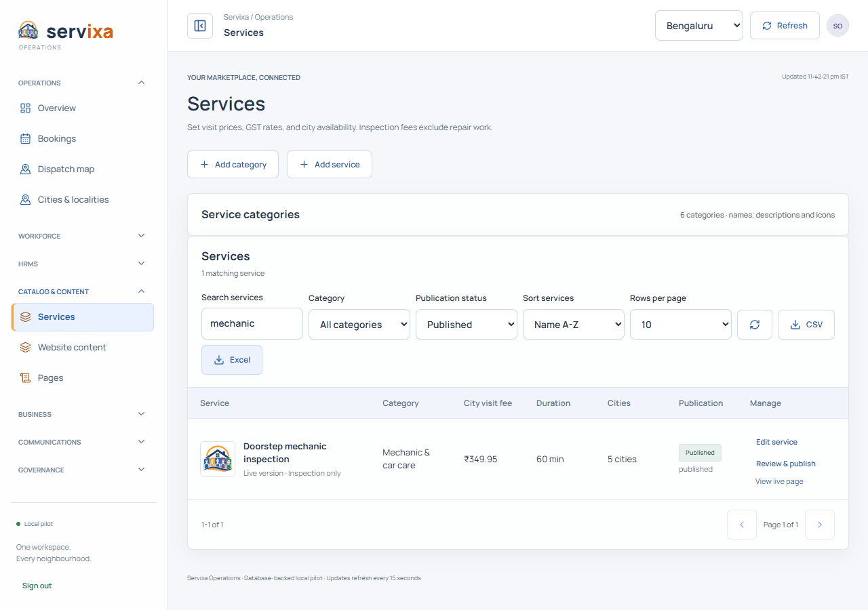
Task: Go to the previous page arrow
Action: pyautogui.click(x=742, y=525)
